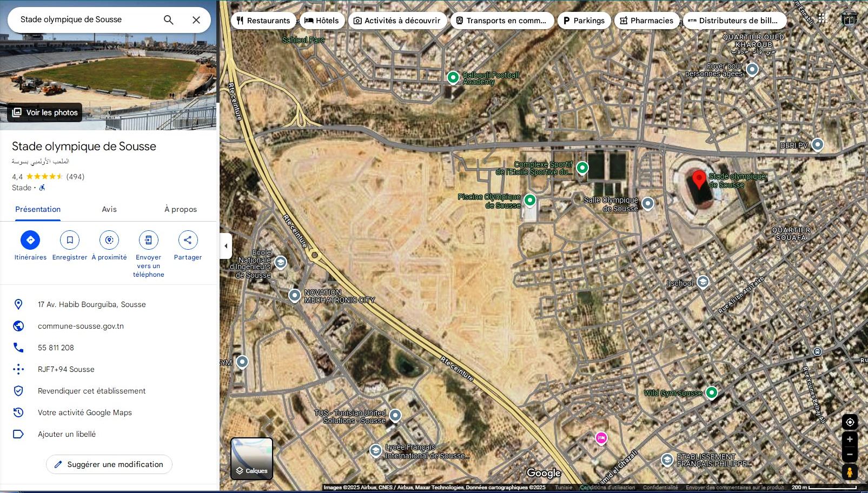The height and width of the screenshot is (493, 868).
Task: Open Voir les photos on the stadium image
Action: [x=45, y=112]
